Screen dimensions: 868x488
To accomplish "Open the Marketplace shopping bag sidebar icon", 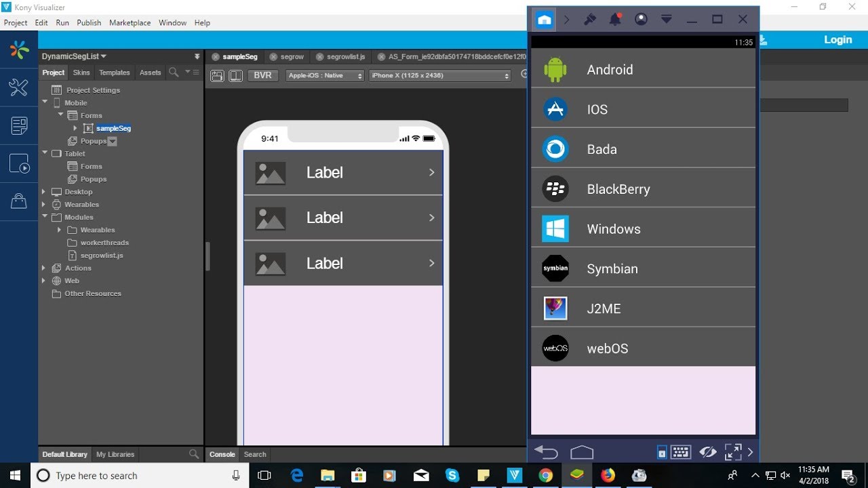I will tap(19, 201).
